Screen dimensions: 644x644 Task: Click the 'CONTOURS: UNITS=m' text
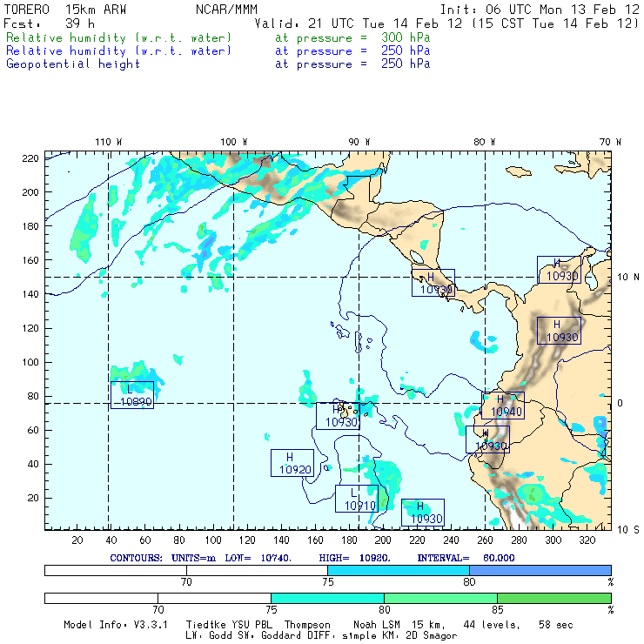coord(163,558)
